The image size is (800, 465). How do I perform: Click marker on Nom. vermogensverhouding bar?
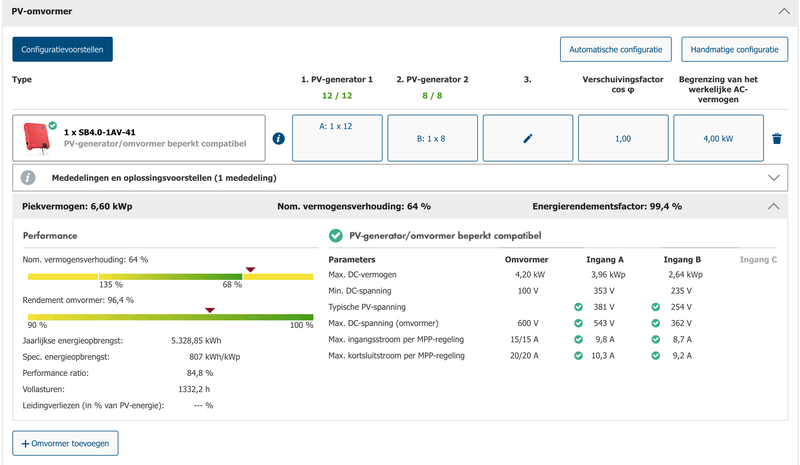tap(250, 269)
